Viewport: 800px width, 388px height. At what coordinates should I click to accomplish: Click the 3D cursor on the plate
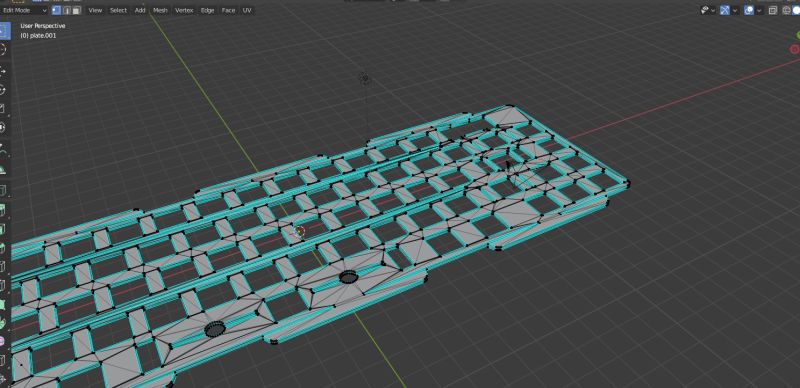click(300, 231)
